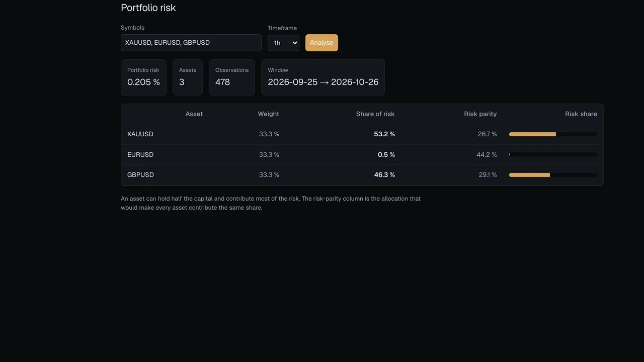Click the Weight column header
Screen dimensions: 644x362
coord(269,114)
